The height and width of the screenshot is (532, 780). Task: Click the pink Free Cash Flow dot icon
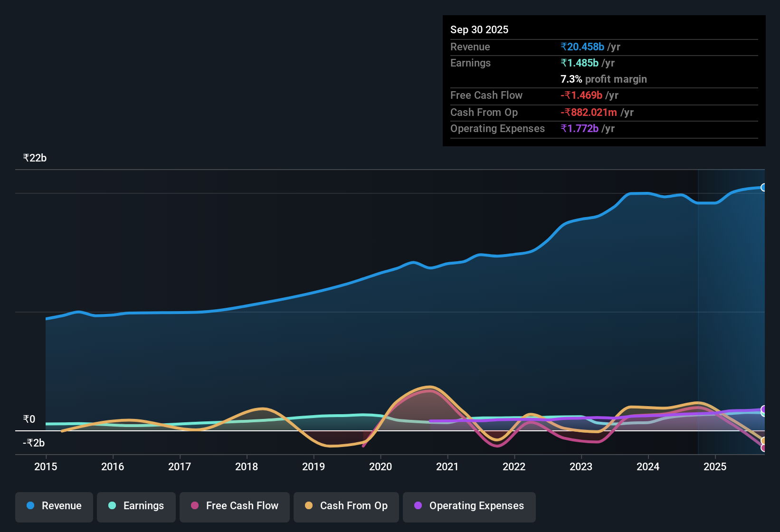coord(194,506)
